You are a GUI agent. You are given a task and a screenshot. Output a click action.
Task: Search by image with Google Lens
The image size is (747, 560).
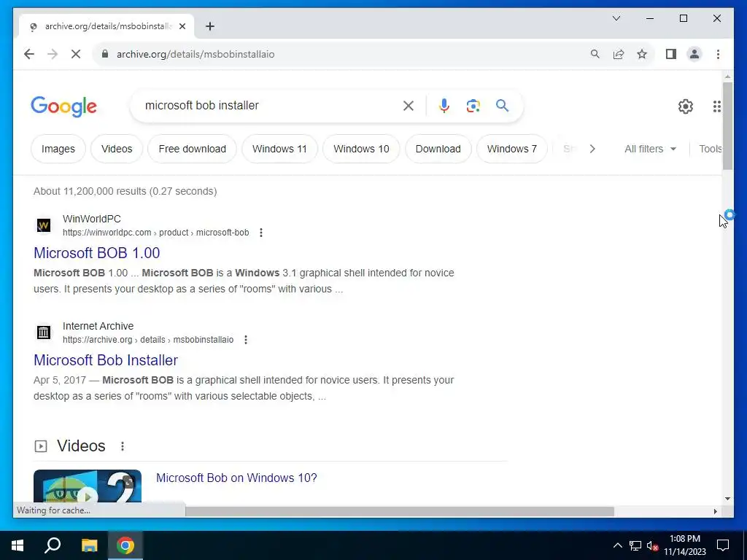[473, 106]
